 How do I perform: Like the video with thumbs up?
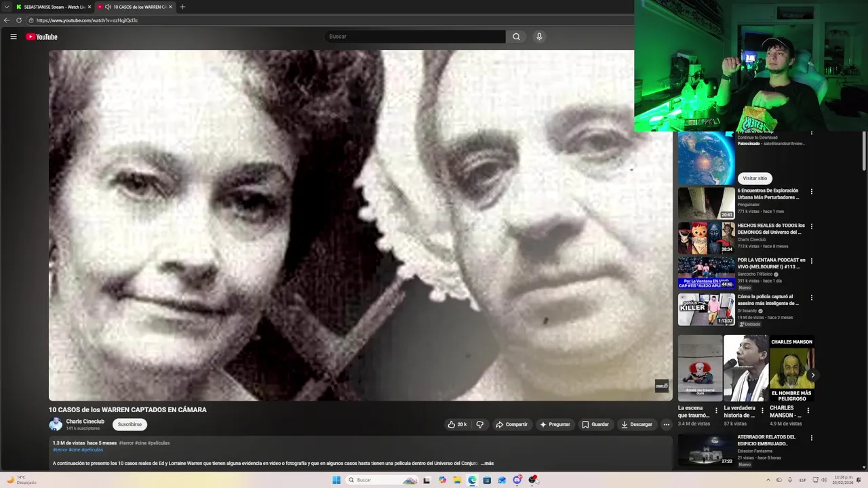pyautogui.click(x=457, y=424)
